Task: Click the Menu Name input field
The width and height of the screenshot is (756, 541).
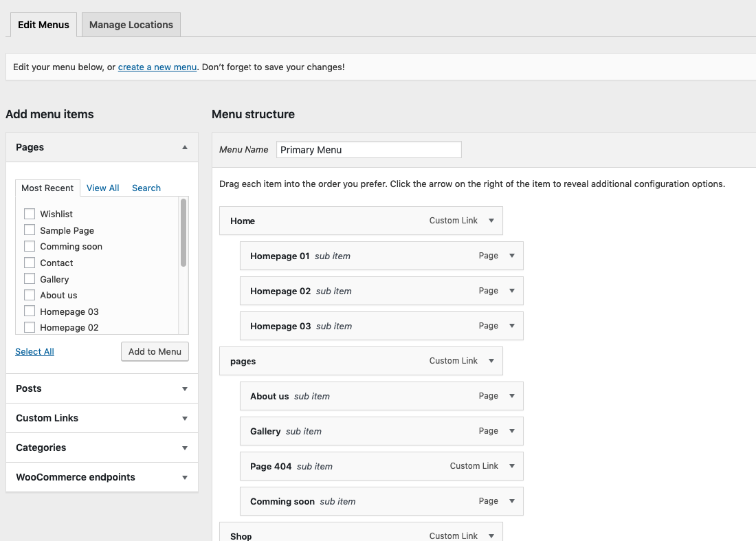Action: click(x=368, y=150)
